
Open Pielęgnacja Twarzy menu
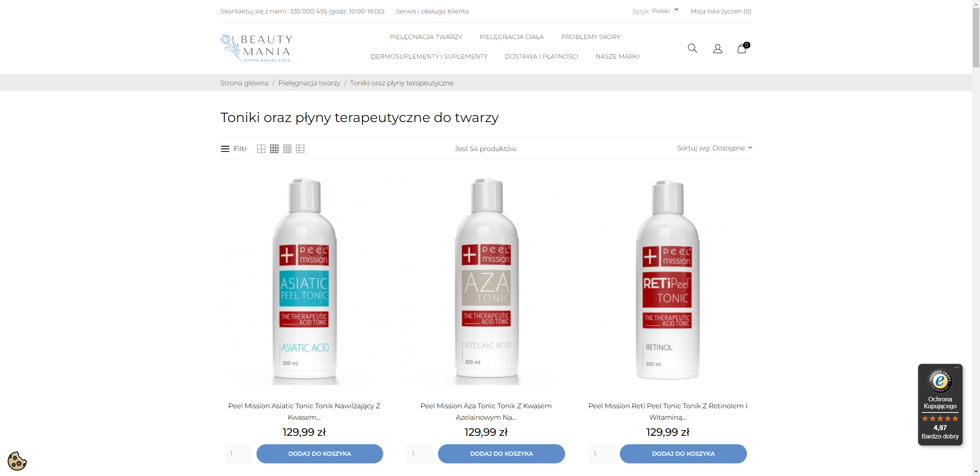[x=426, y=37]
